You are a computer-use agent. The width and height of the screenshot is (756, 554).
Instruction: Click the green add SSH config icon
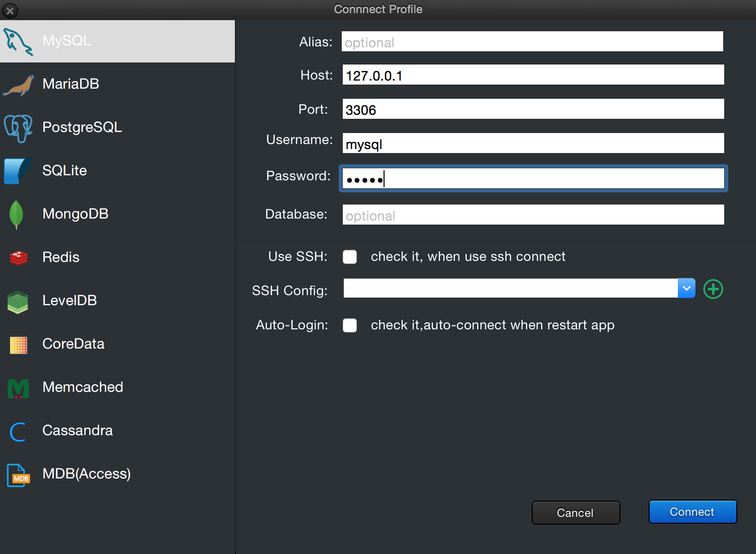click(713, 289)
